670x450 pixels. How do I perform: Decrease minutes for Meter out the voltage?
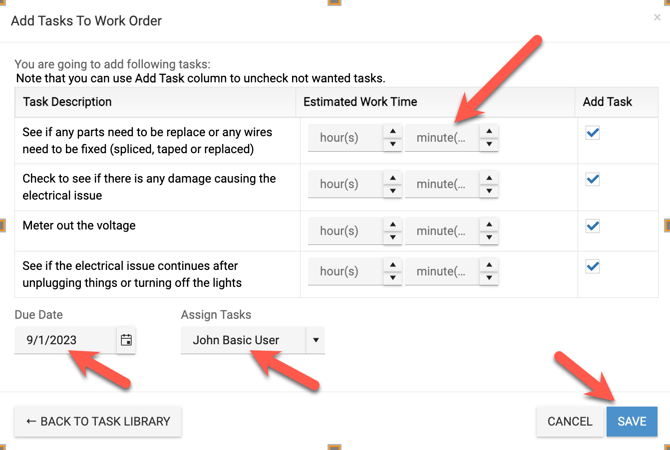pyautogui.click(x=488, y=238)
